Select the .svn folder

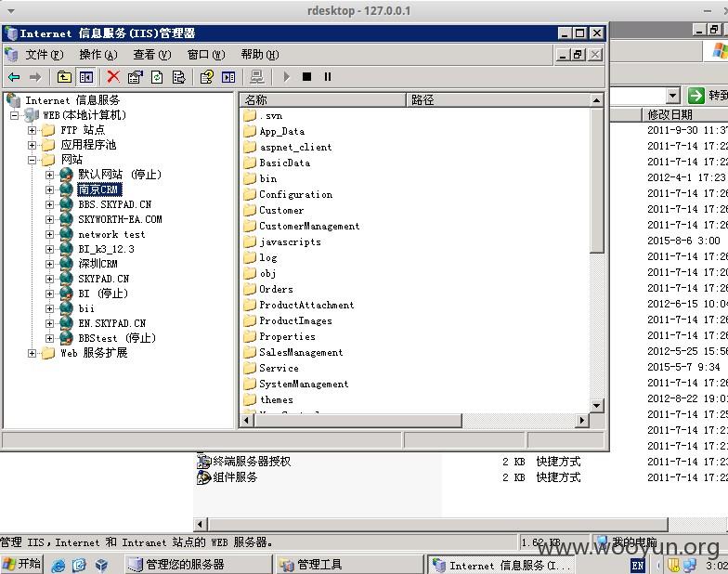click(x=271, y=116)
